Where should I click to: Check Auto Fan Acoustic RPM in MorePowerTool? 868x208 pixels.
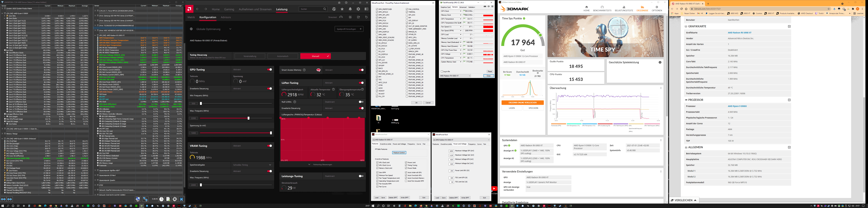[406, 181]
